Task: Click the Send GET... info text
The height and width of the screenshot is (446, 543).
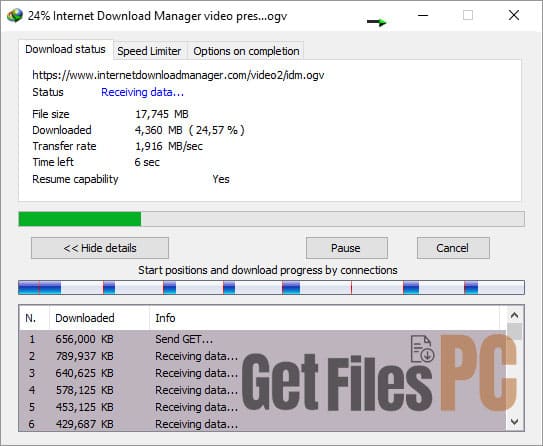Action: pos(184,339)
